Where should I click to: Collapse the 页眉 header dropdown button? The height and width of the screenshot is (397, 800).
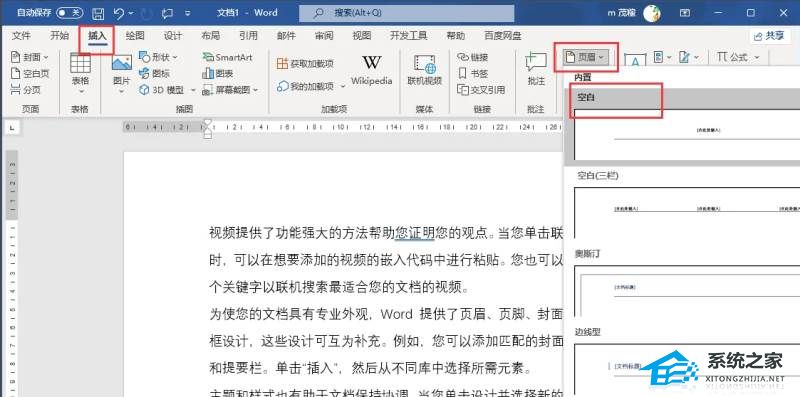(x=586, y=57)
